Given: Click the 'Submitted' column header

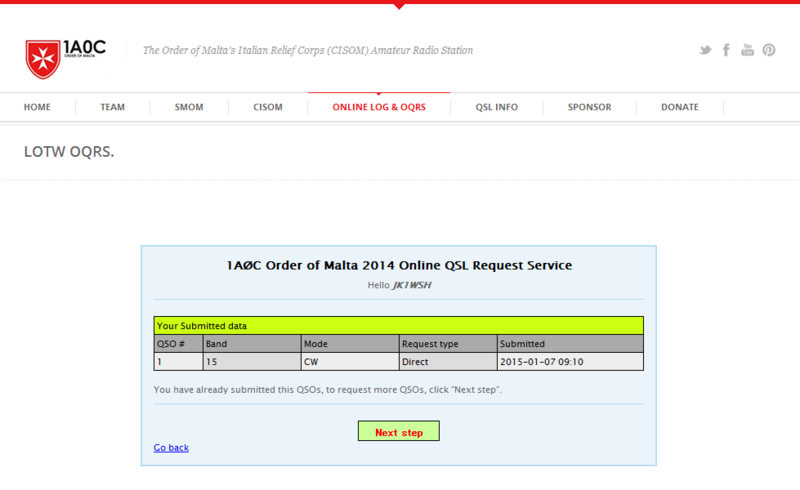Looking at the screenshot, I should 570,344.
